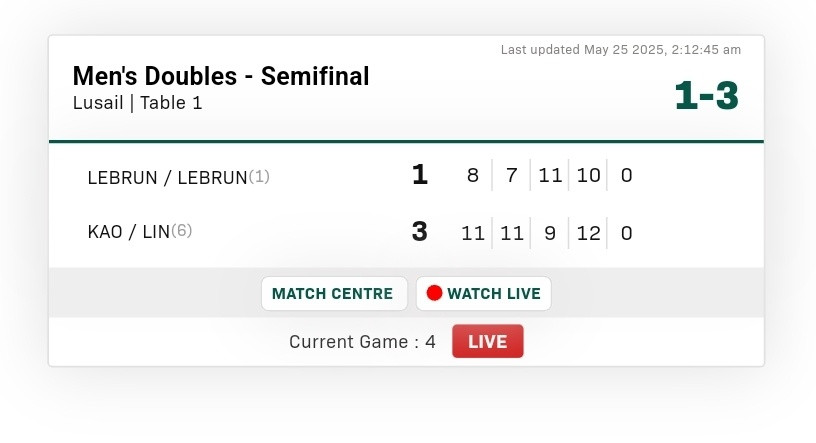Click the red dot in Watch Live
This screenshot has height=443, width=816.
(x=434, y=294)
